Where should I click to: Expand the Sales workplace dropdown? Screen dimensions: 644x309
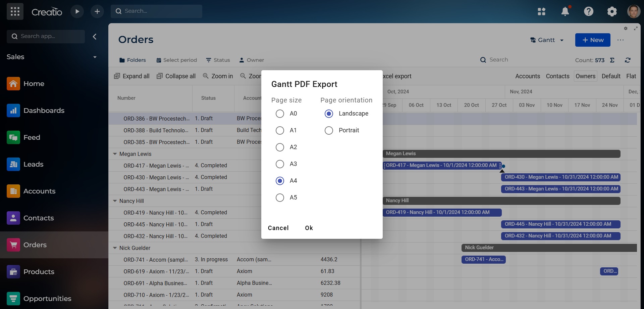[95, 57]
